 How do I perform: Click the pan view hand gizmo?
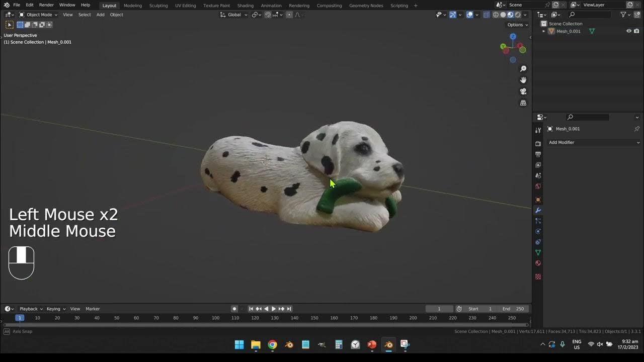[x=523, y=80]
